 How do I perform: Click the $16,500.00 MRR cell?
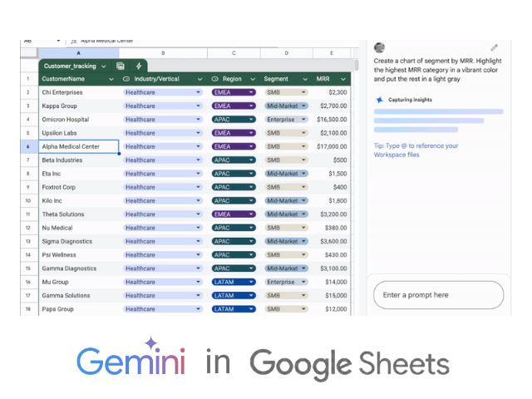point(332,120)
